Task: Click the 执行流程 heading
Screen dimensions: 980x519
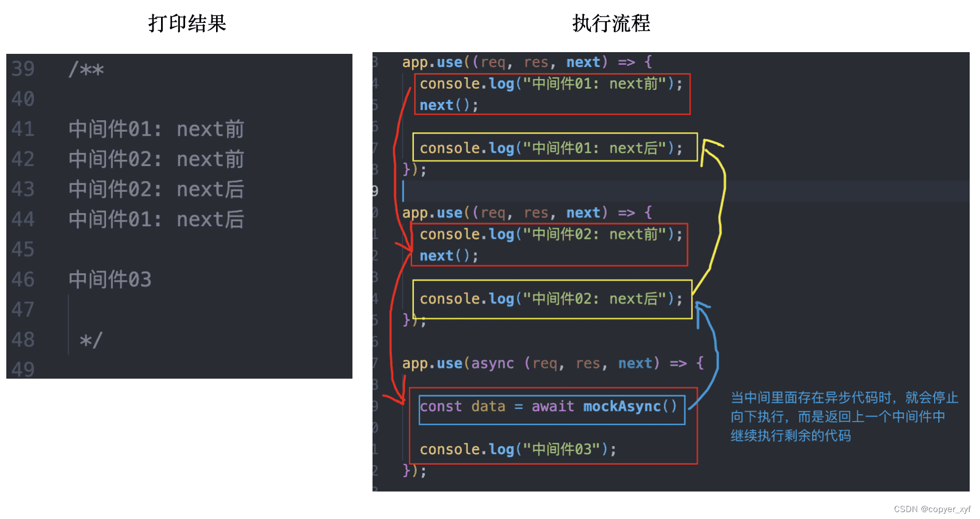Action: click(x=611, y=23)
